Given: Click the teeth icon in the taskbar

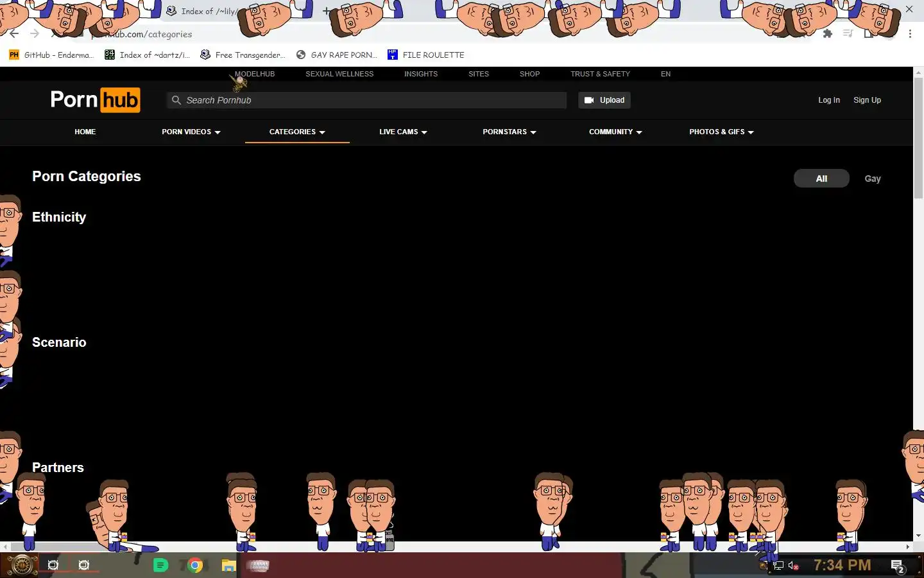Looking at the screenshot, I should coord(258,566).
